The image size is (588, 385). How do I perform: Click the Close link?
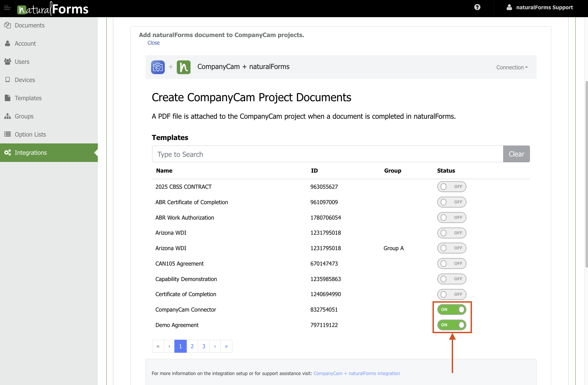point(153,43)
